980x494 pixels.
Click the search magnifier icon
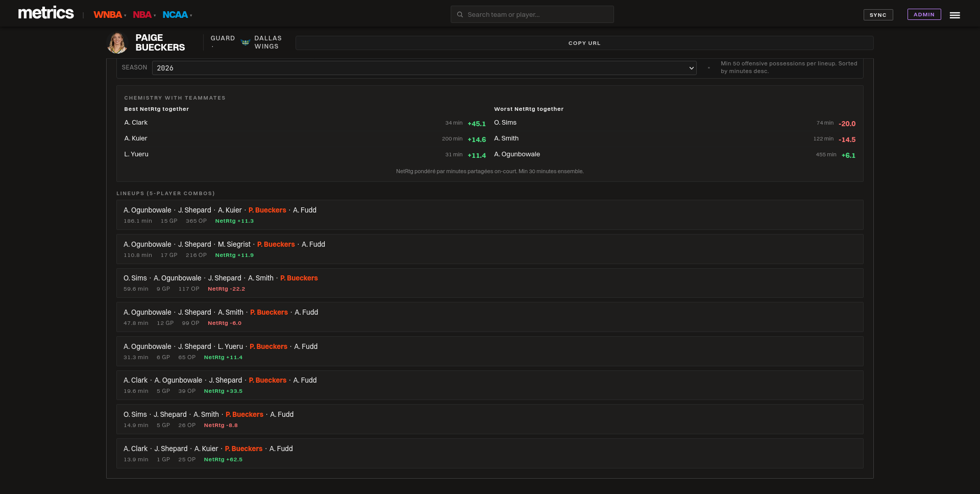click(460, 15)
